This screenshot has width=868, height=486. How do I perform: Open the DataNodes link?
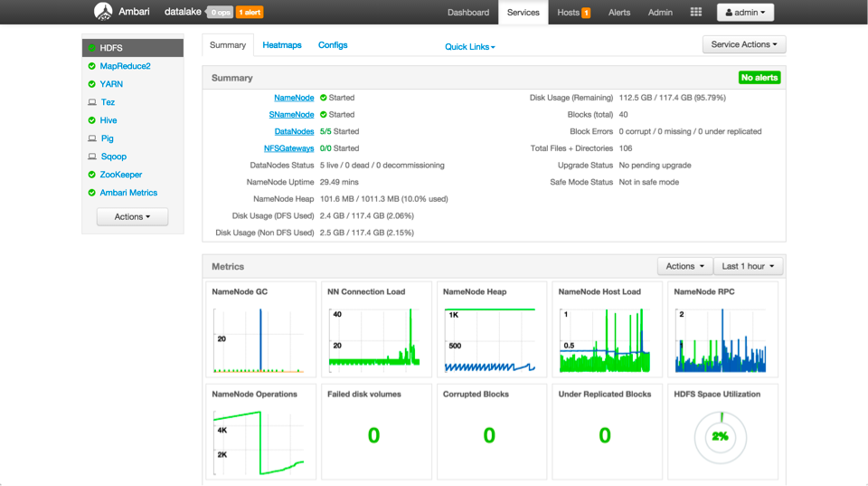click(x=294, y=131)
